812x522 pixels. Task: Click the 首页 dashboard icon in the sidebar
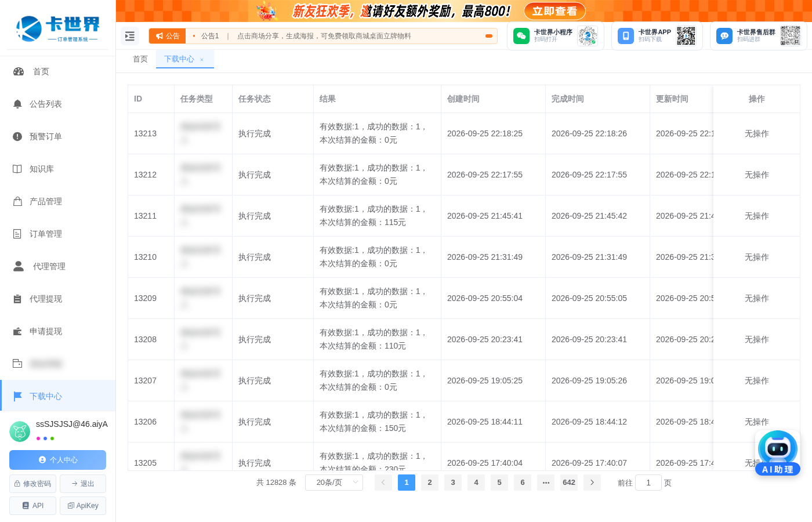pos(19,71)
